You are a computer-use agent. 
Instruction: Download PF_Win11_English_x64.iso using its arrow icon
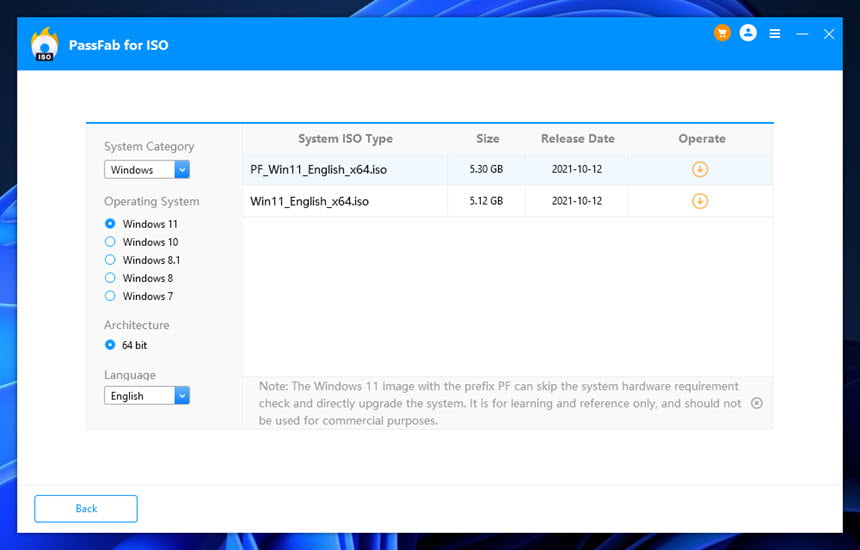(x=700, y=169)
